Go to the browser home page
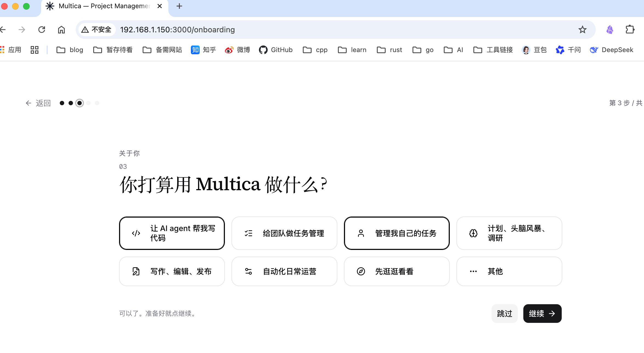The width and height of the screenshot is (644, 353). pos(61,30)
